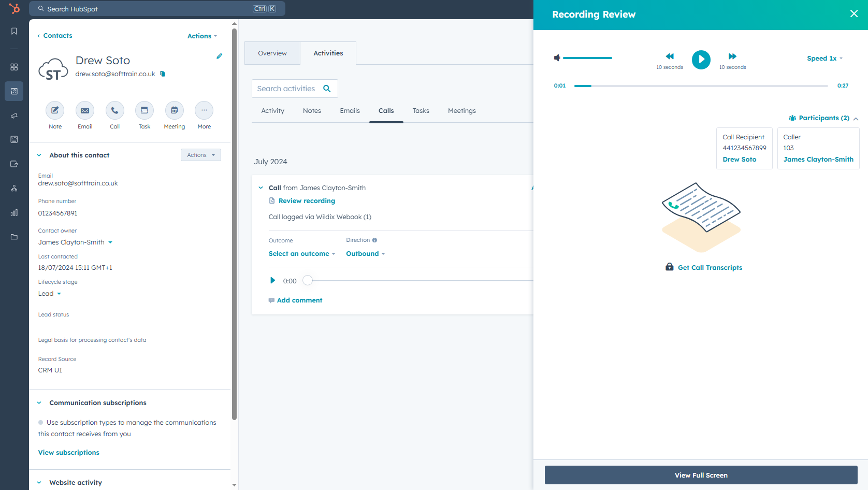Select the Notes filter tab
Screen dimensions: 868x490
point(312,111)
